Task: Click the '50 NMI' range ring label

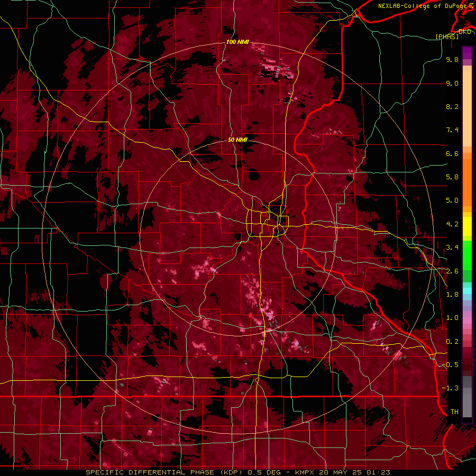Action: [237, 140]
